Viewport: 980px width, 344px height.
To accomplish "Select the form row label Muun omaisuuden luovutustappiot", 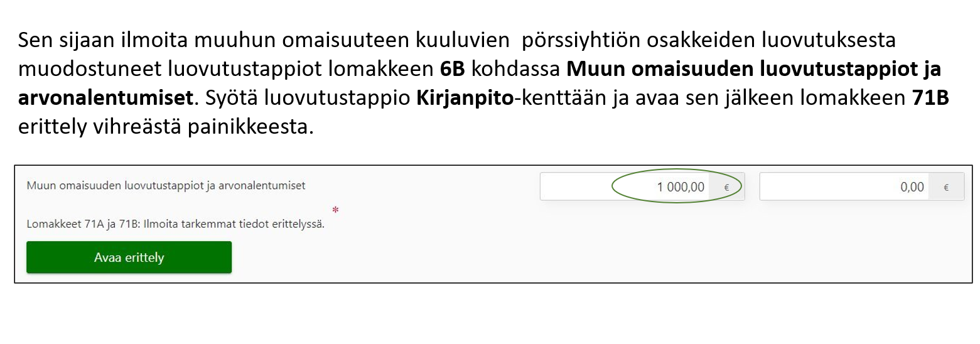I will 166,186.
